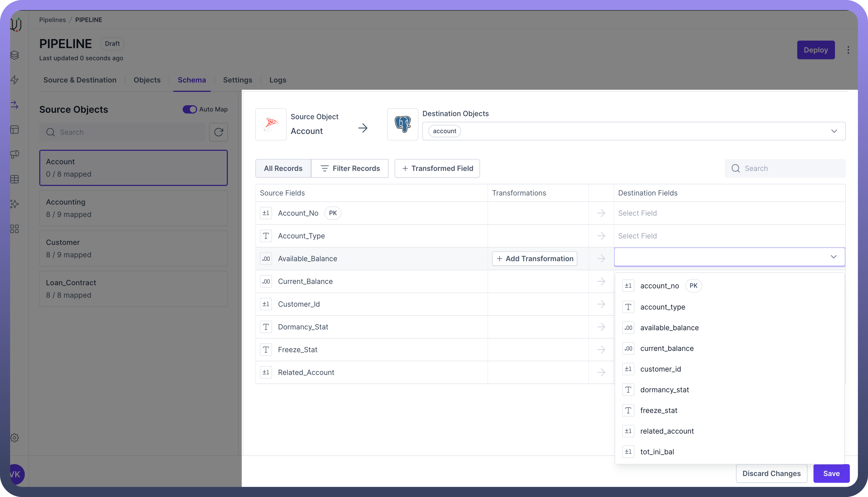Click the sparkle stars sidebar icon

point(14,204)
